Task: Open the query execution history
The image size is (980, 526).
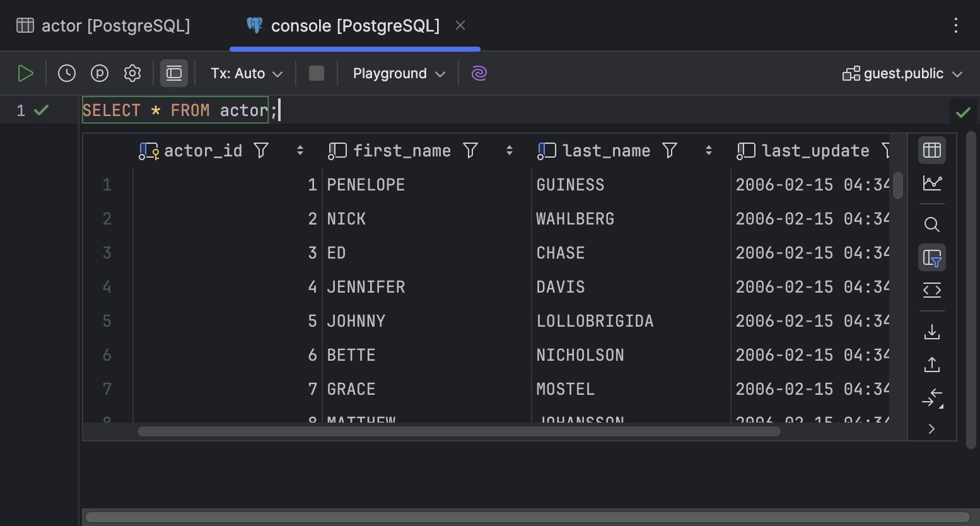Action: pyautogui.click(x=66, y=73)
